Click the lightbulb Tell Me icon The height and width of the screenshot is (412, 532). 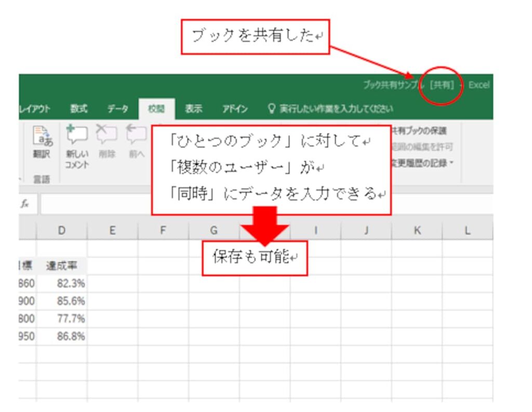point(271,109)
